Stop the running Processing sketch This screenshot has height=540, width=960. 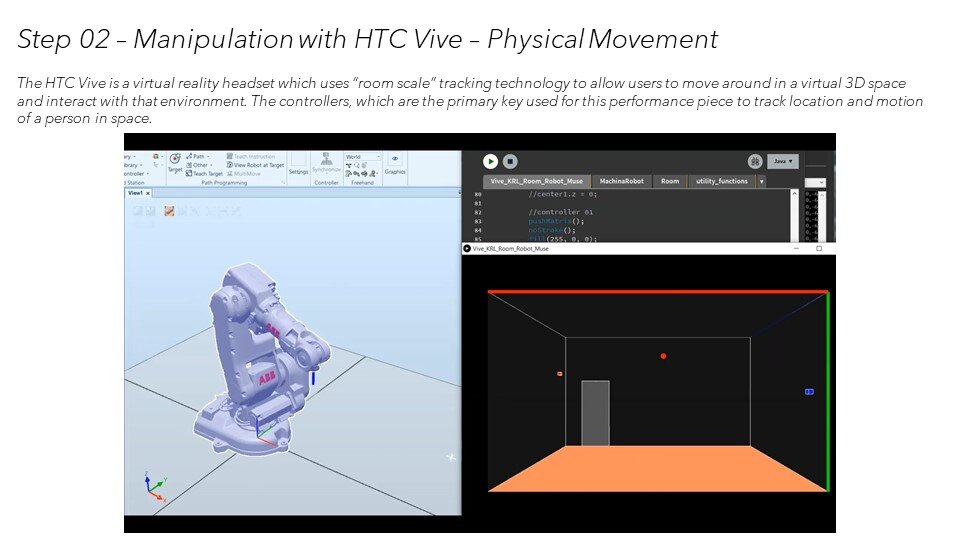[510, 161]
